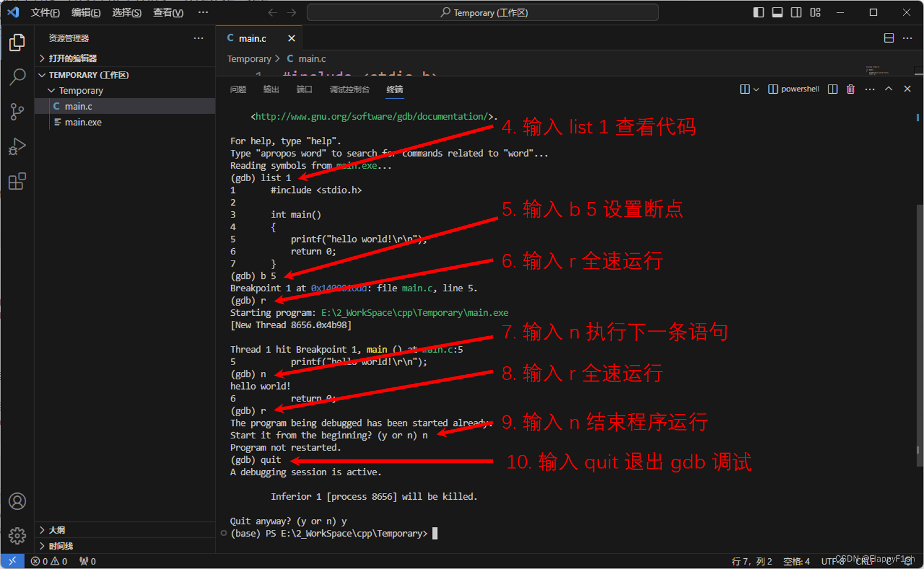The height and width of the screenshot is (569, 924).
Task: Select main.exe in the file tree
Action: pyautogui.click(x=125, y=122)
